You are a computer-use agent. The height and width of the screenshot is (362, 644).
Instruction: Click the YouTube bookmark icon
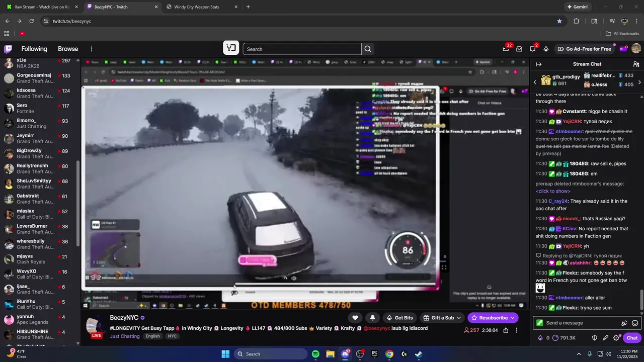point(22,34)
